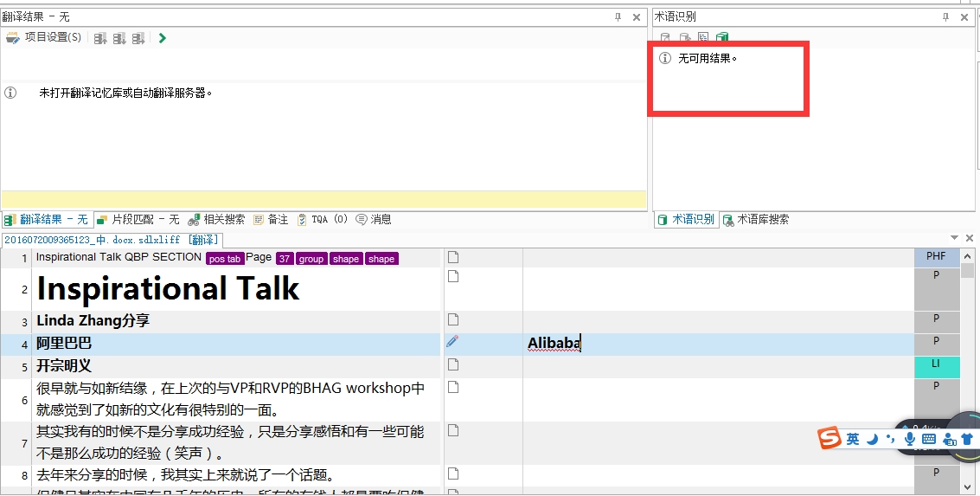Click the status icon of segment 2
Screen dimensions: 980x496
[x=452, y=276]
